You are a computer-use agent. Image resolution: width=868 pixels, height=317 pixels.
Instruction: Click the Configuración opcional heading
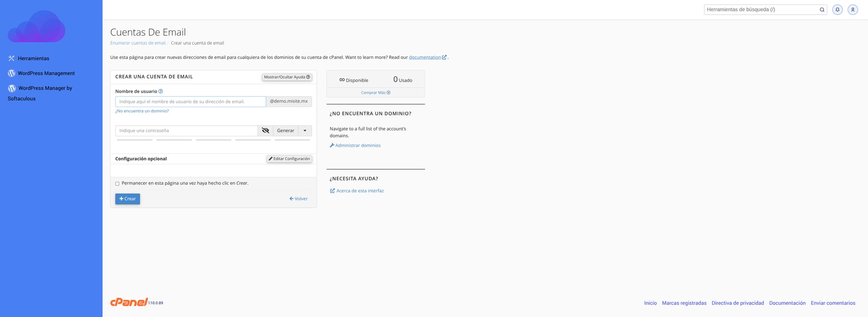pyautogui.click(x=141, y=159)
